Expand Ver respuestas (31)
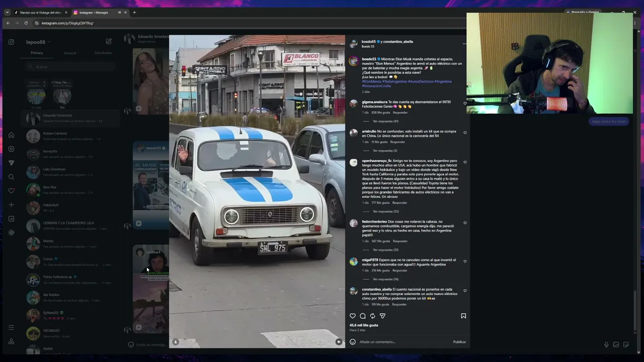644x362 pixels. 385,250
